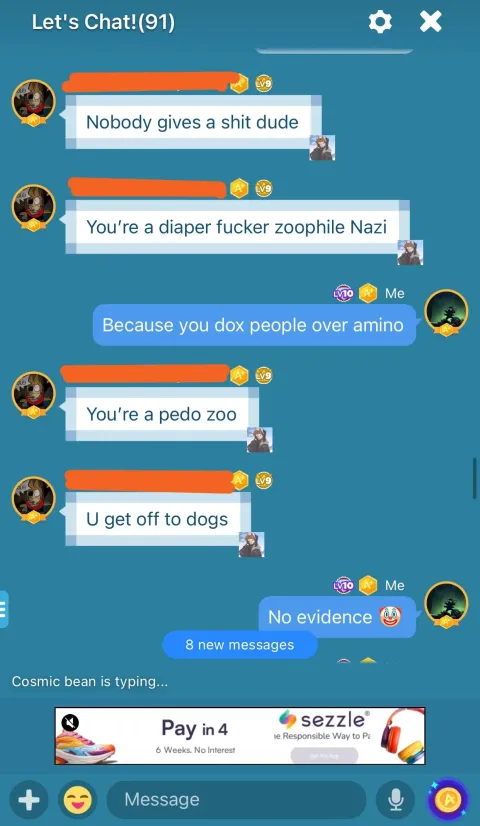
Task: Tap the LV9 badge above "You're a pedo zoo"
Action: coord(263,376)
